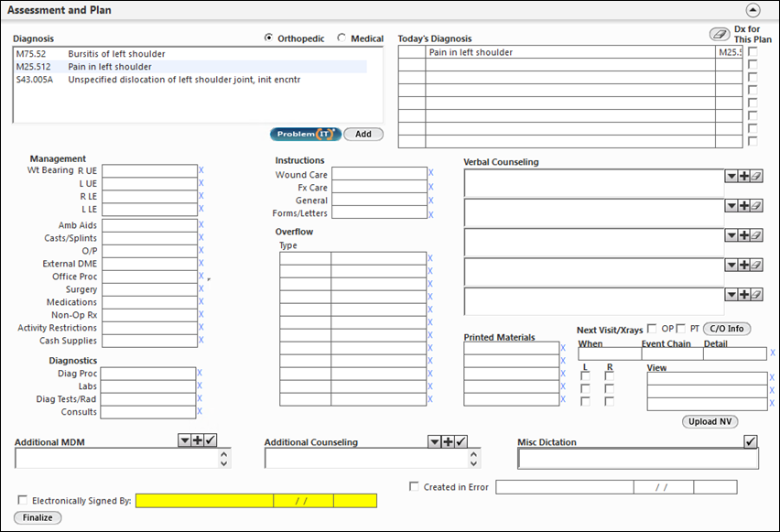Screen dimensions: 780x532
Task: Clear first Printed Materials row X
Action: pyautogui.click(x=563, y=348)
